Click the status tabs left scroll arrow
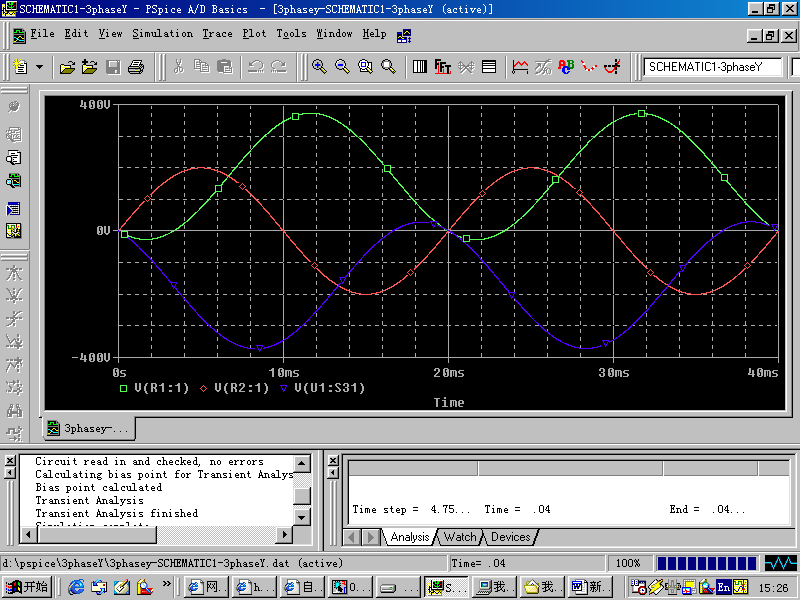The image size is (800, 600). tap(352, 537)
